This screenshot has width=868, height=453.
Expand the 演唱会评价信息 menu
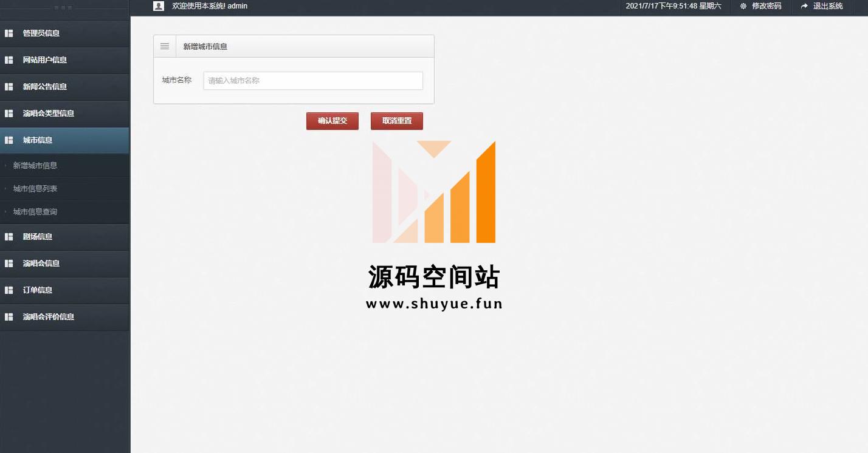(64, 317)
